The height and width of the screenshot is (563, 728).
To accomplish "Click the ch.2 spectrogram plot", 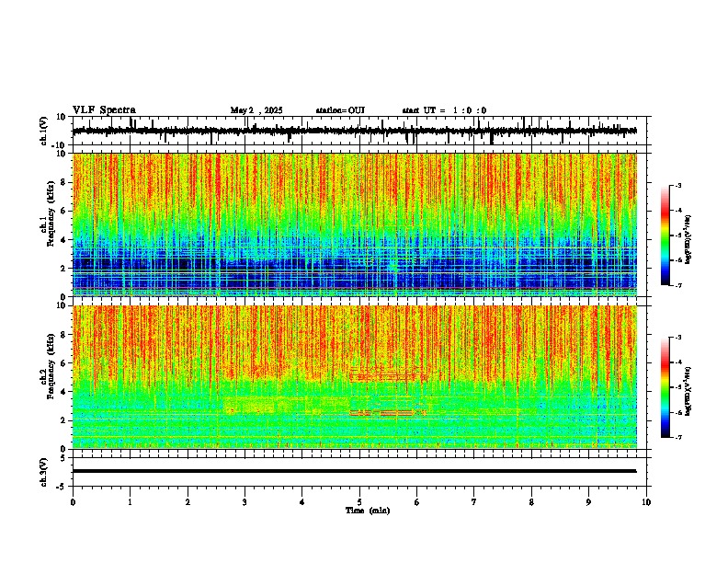I will click(355, 377).
